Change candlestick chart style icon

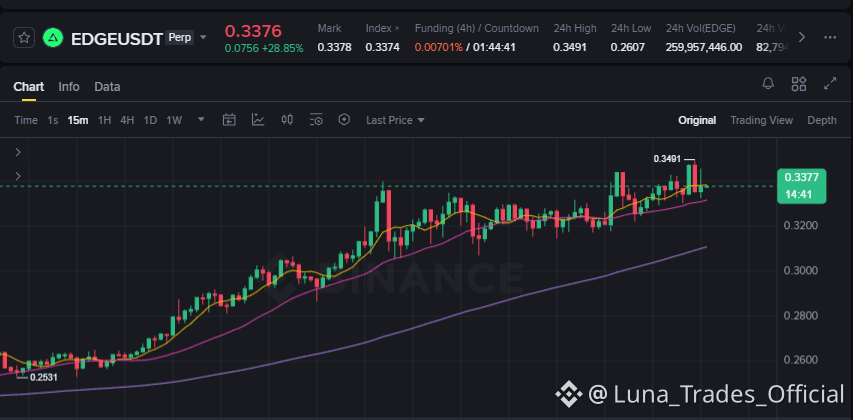287,120
